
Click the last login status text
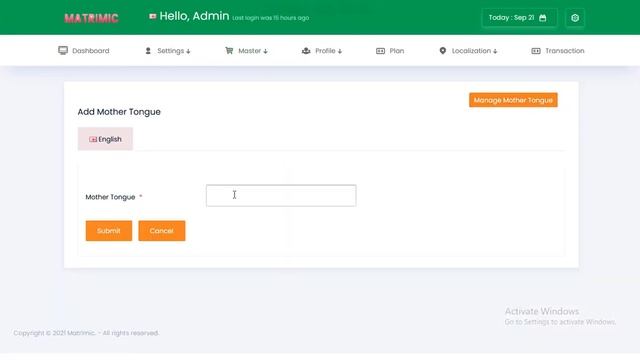click(271, 18)
